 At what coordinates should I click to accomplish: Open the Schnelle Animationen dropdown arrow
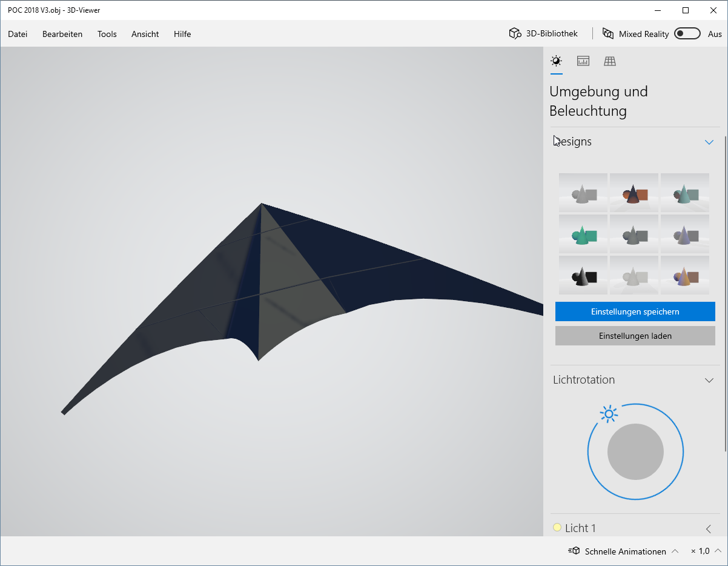click(x=675, y=551)
